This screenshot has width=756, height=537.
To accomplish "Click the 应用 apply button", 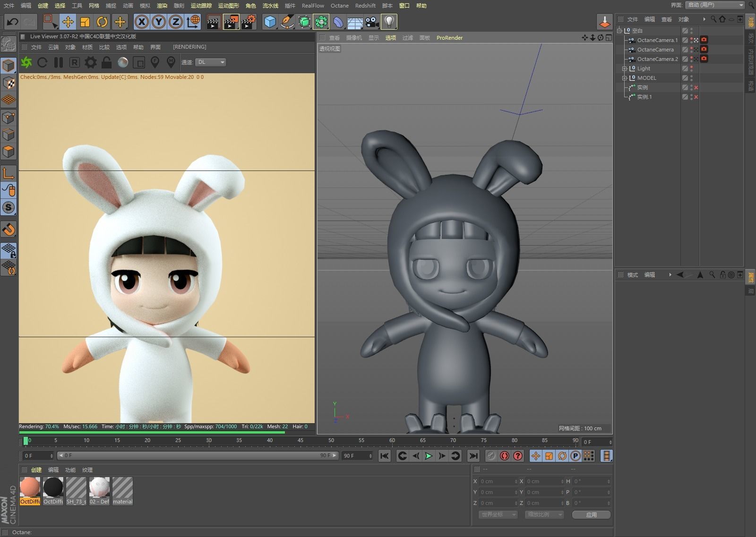I will click(x=591, y=515).
